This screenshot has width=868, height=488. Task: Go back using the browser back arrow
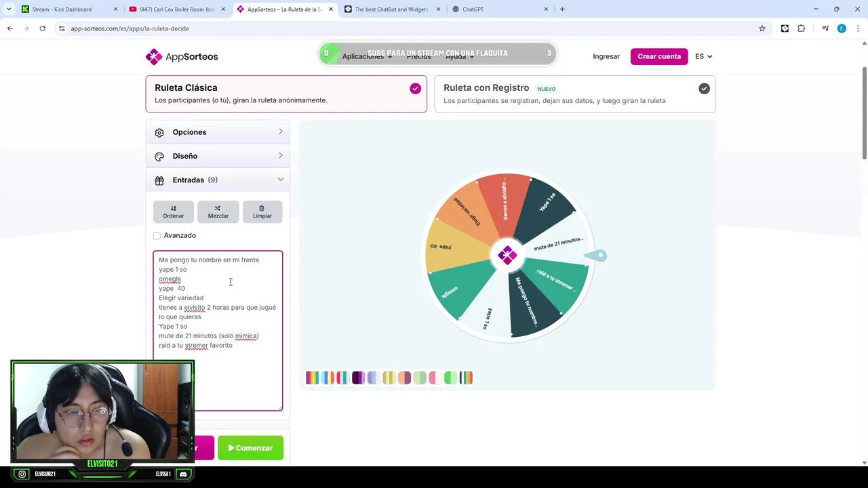(9, 28)
